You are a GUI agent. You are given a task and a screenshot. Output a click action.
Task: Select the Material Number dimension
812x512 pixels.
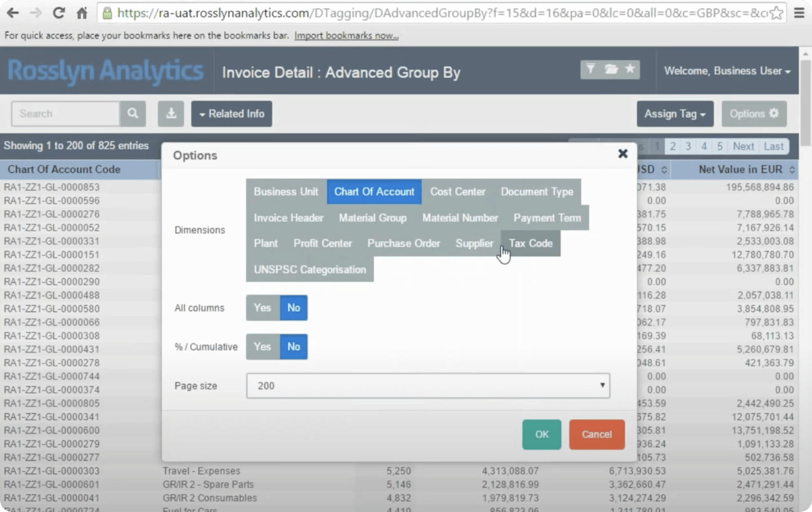[x=460, y=217]
